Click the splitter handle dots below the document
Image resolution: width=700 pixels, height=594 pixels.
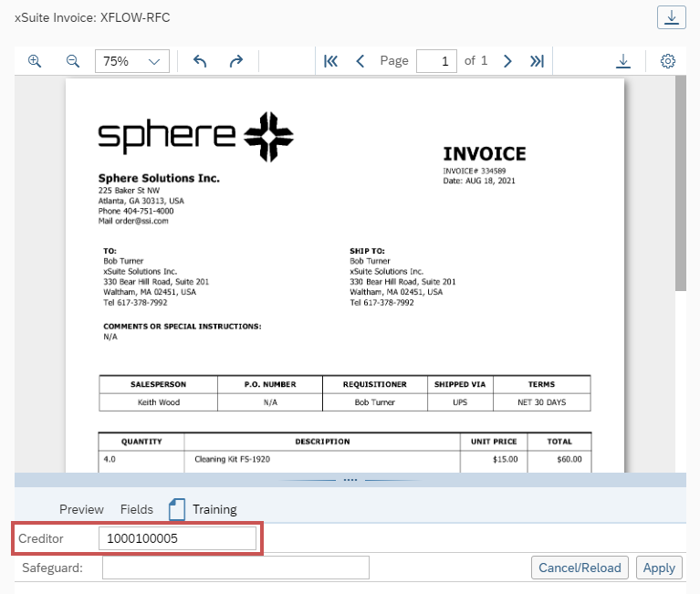pos(350,480)
